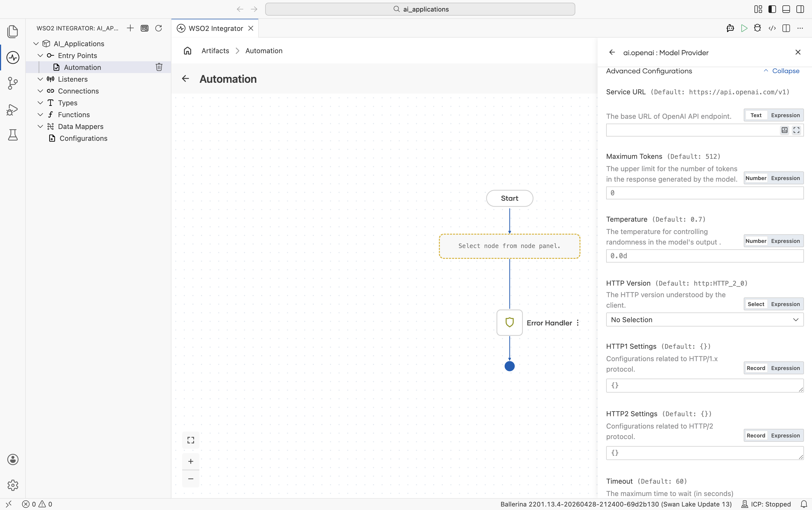
Task: Zoom in on the diagram
Action: 191,461
